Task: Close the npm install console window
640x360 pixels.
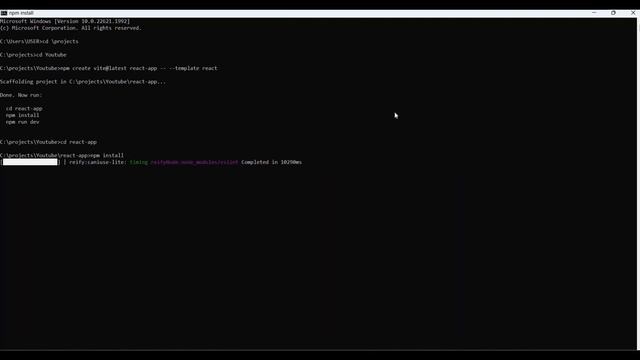Action: [x=633, y=13]
